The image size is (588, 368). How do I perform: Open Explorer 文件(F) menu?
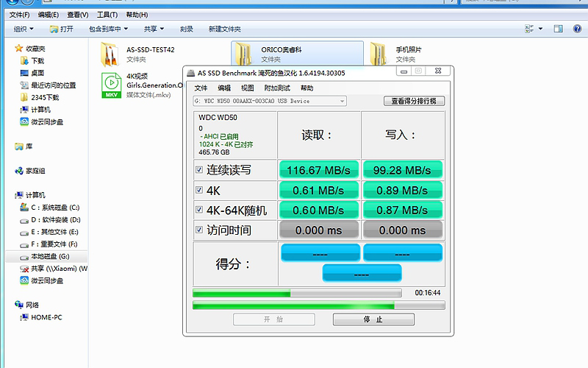click(19, 15)
